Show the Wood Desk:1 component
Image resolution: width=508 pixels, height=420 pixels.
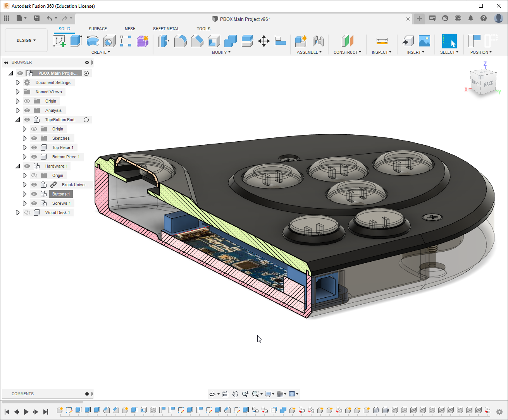coord(27,212)
